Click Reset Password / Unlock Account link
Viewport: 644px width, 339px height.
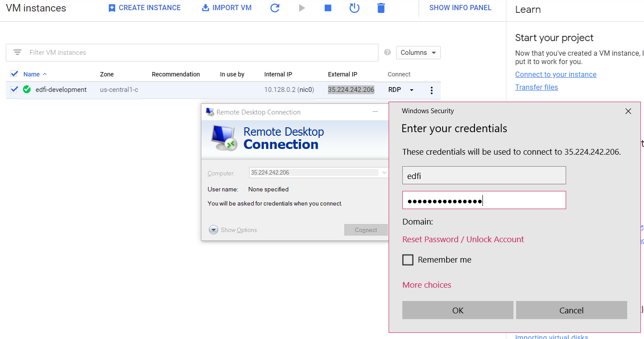463,239
